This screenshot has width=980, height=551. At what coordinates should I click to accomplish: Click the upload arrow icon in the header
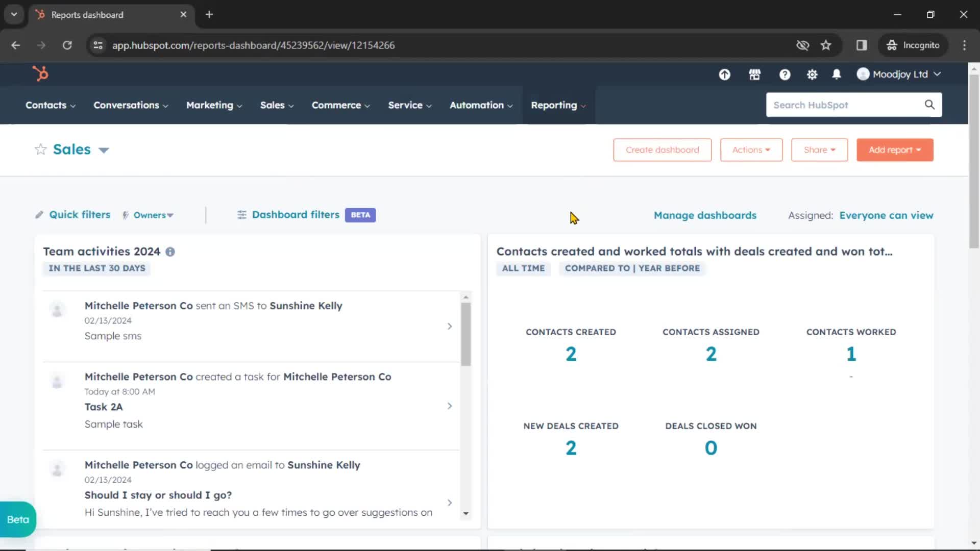point(724,74)
